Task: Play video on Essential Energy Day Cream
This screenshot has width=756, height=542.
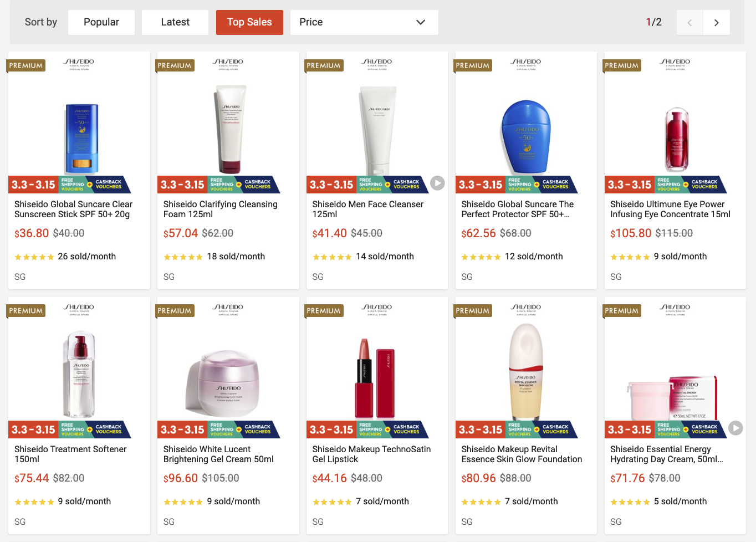Action: (x=735, y=428)
